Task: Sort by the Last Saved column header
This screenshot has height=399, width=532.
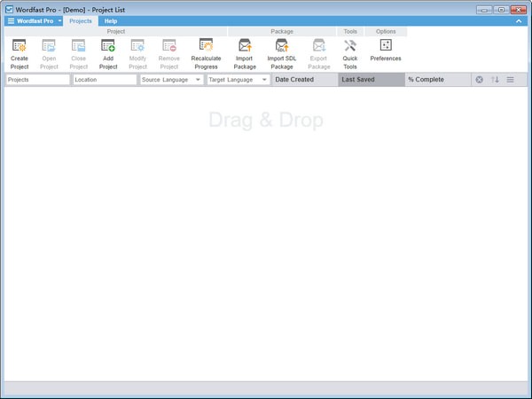Action: tap(372, 80)
